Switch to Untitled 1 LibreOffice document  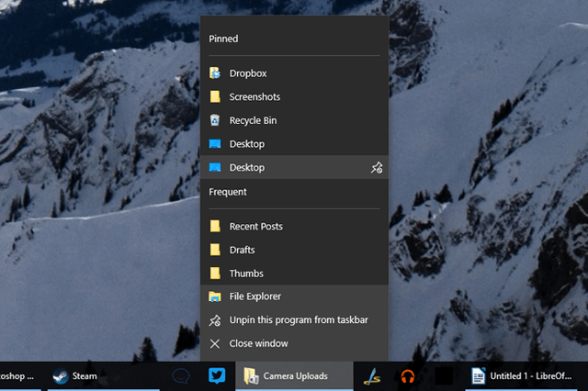(523, 376)
